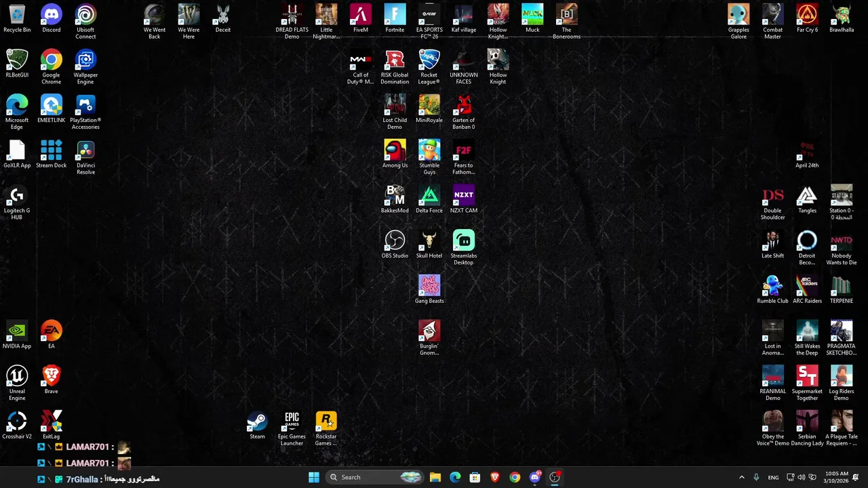
Task: Launch NZXT CAM icon
Action: click(464, 199)
